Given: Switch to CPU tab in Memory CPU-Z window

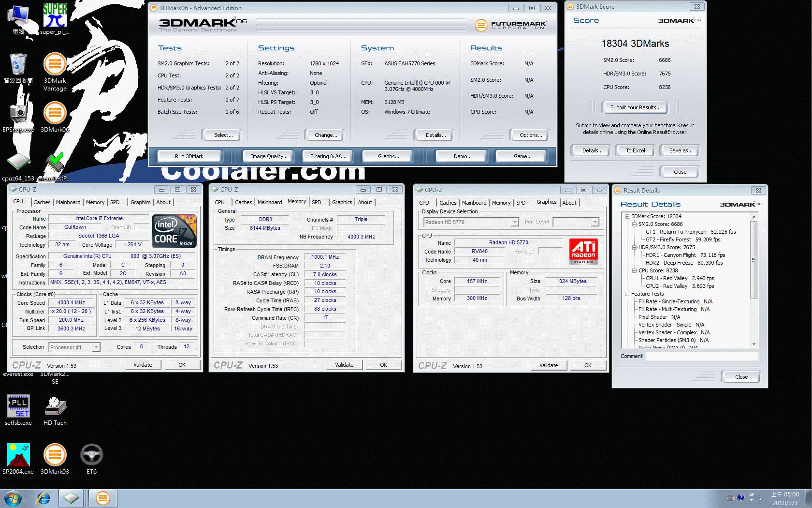Looking at the screenshot, I should coord(219,202).
